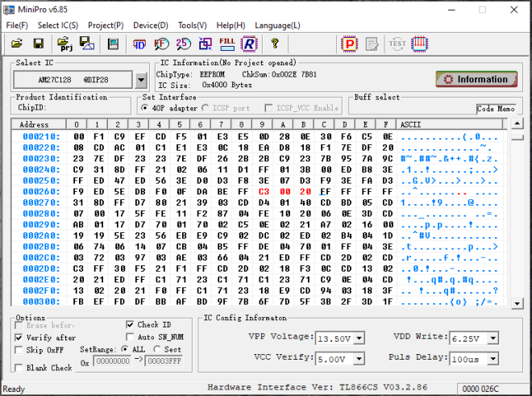This screenshot has width=532, height=396.
Task: Click the buffer swap/copy icon
Action: pos(206,44)
